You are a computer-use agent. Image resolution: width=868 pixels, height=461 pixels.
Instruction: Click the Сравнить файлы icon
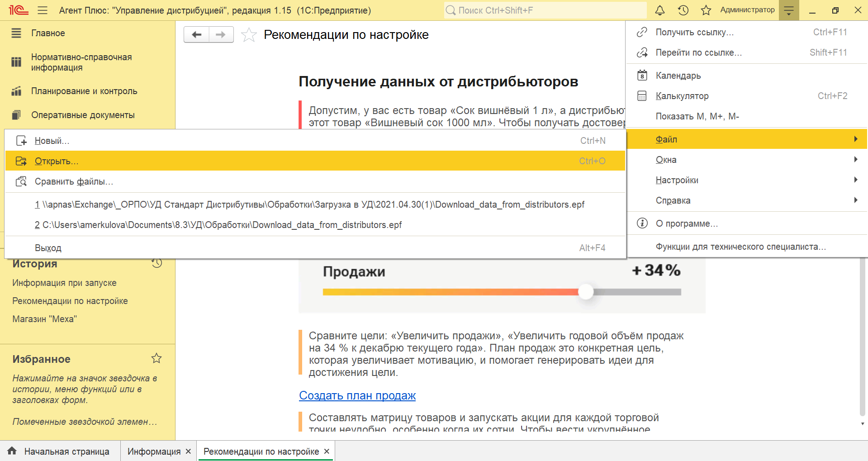[21, 181]
